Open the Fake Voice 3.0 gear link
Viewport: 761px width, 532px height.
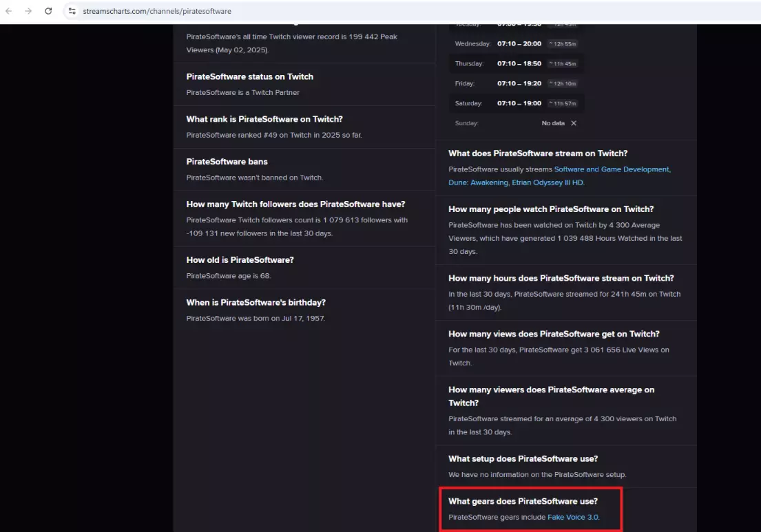[x=573, y=517]
